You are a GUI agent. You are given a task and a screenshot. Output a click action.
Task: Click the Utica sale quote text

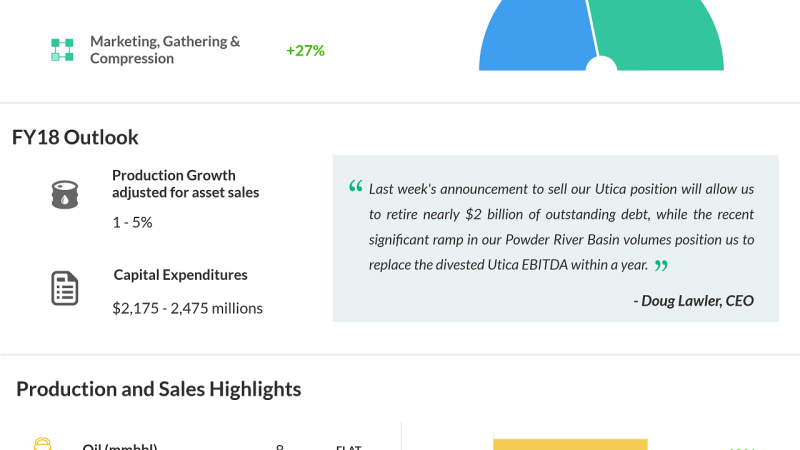(560, 226)
